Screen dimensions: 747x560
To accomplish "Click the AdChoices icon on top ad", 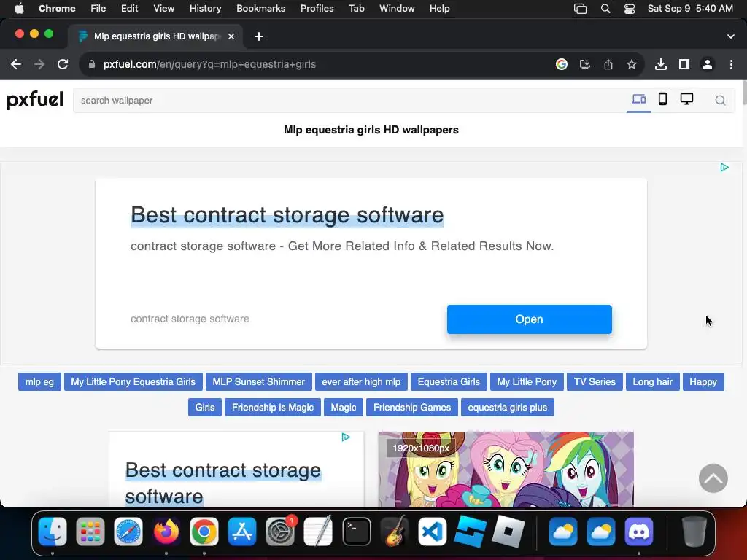I will [x=724, y=168].
